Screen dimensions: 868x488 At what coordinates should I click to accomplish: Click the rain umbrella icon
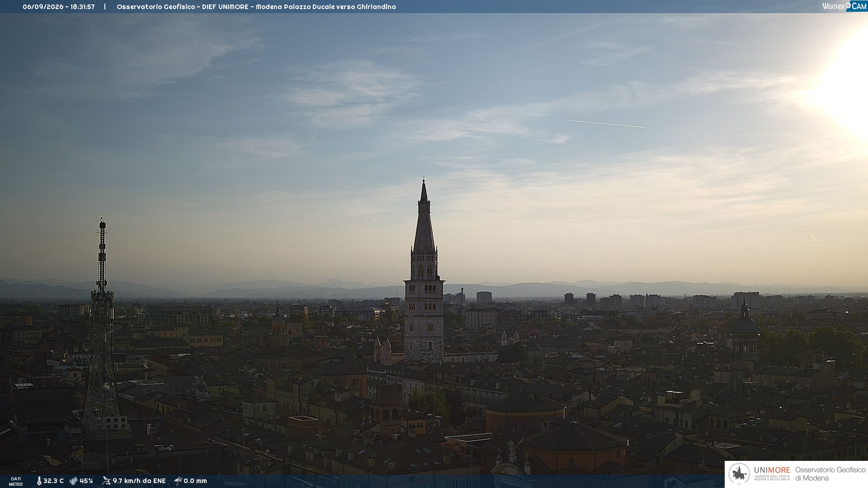[x=178, y=481]
